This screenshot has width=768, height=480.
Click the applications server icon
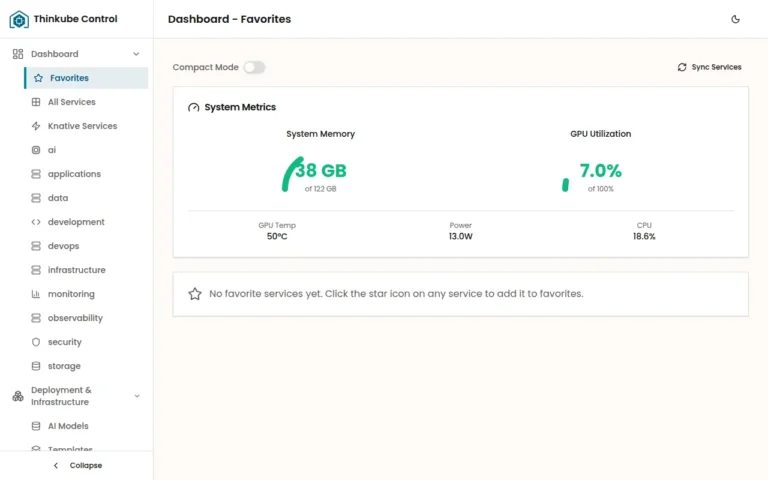[x=36, y=174]
